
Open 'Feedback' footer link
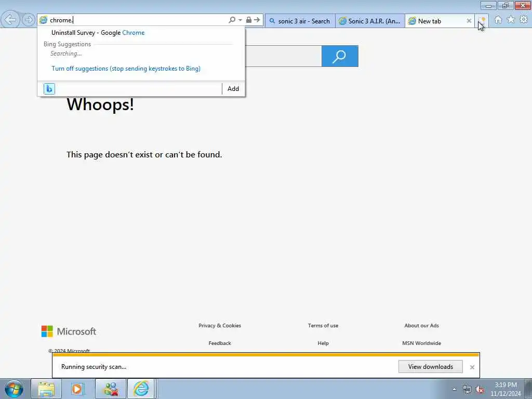pyautogui.click(x=220, y=343)
